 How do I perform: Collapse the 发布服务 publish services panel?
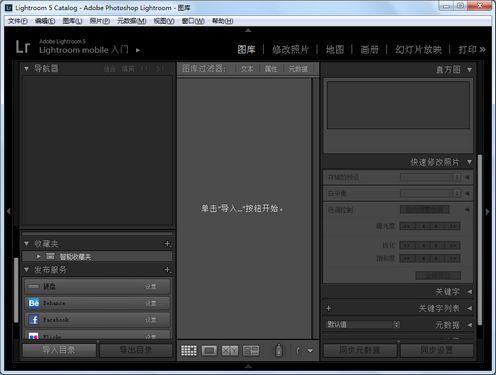pos(26,270)
